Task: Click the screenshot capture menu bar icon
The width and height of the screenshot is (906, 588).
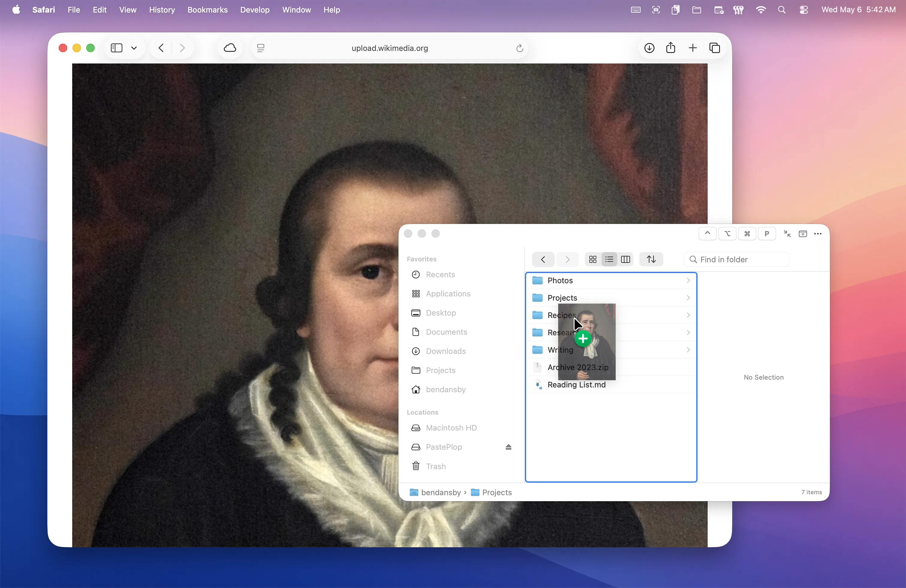Action: (x=656, y=10)
